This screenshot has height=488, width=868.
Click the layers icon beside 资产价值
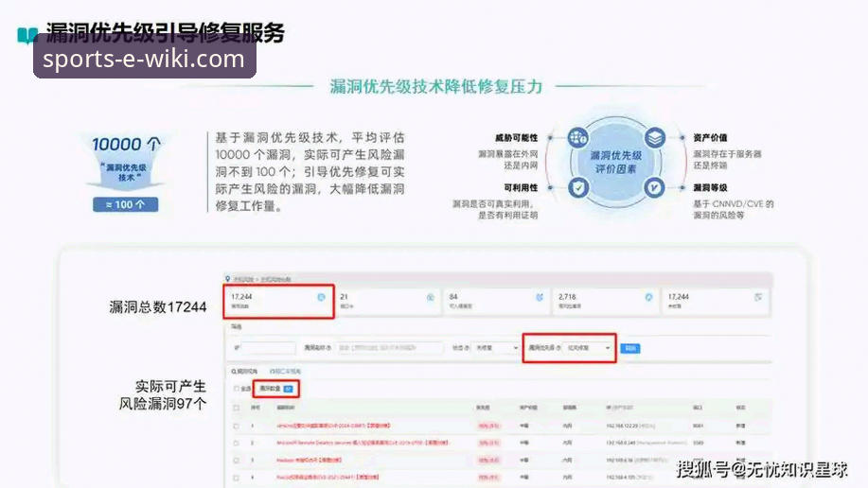(655, 137)
